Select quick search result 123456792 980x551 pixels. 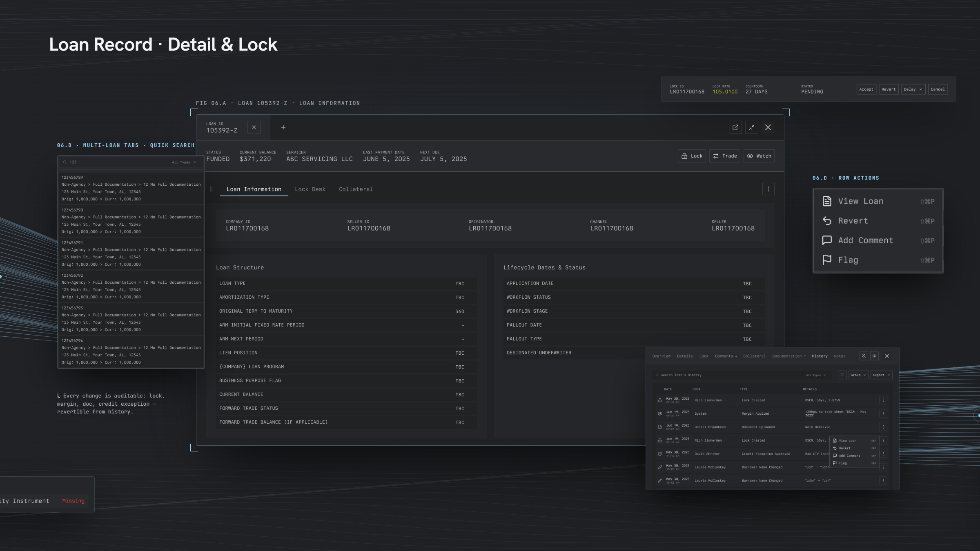[x=131, y=286]
